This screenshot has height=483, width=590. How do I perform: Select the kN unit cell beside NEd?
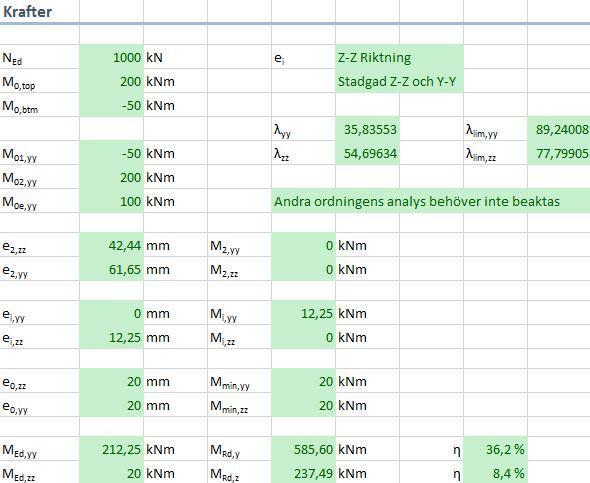pyautogui.click(x=175, y=57)
